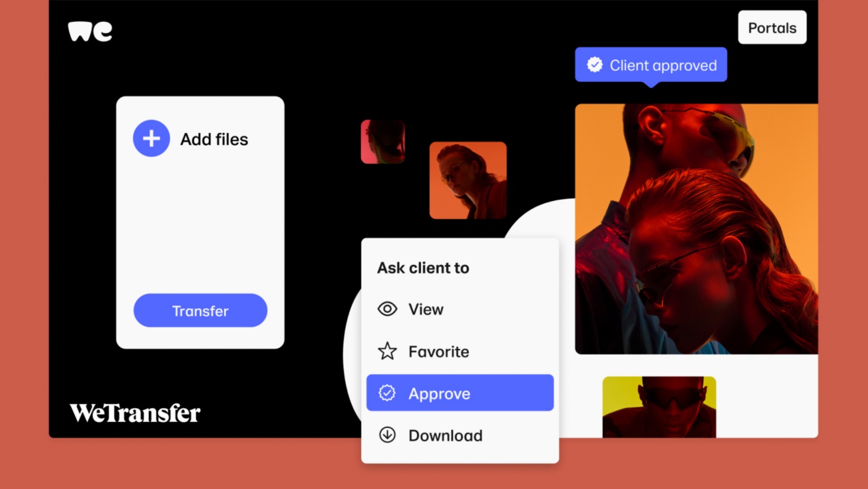
Task: Select the orange thumbnail of woman with glasses
Action: [x=468, y=180]
